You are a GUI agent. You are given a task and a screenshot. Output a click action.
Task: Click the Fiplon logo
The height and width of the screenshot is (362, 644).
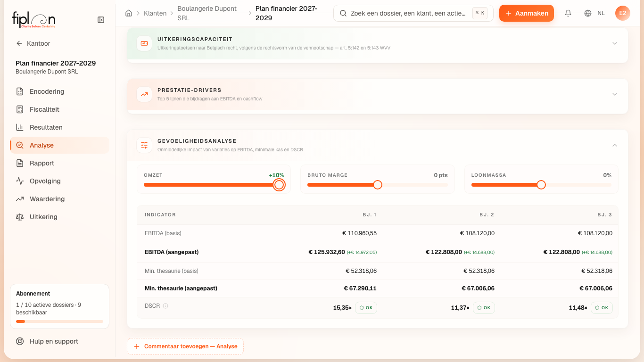pos(33,20)
